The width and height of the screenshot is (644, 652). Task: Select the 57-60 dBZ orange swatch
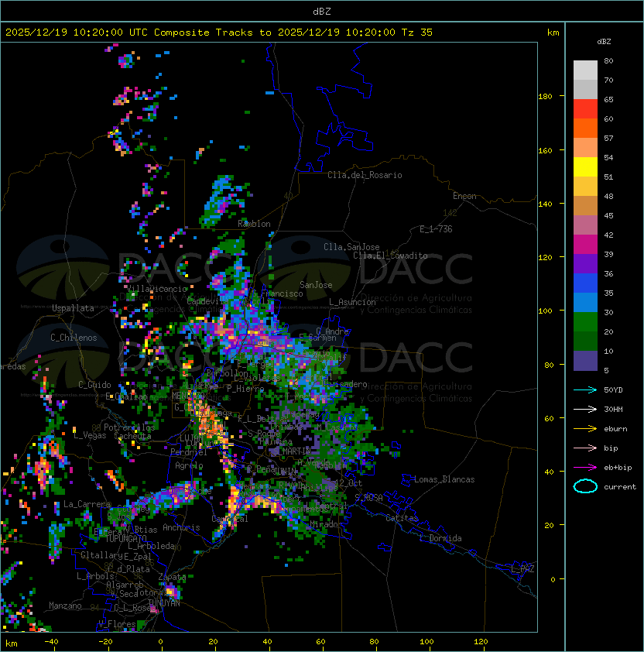(x=585, y=128)
